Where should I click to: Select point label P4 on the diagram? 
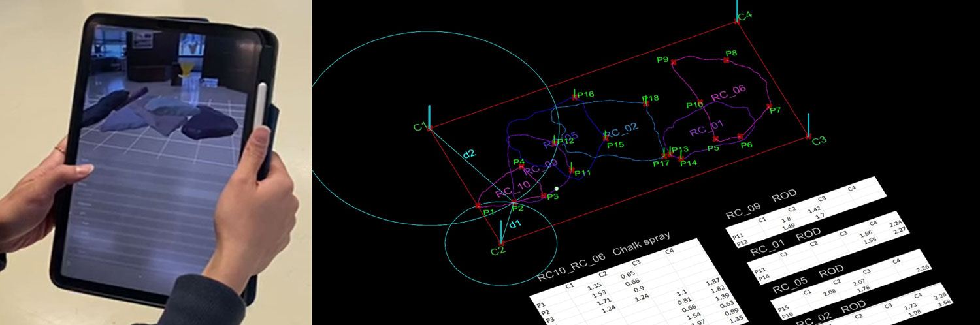[519, 162]
